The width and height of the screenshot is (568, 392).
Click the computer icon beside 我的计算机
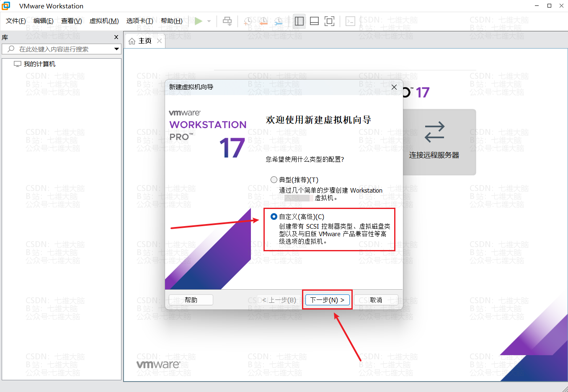tap(18, 64)
